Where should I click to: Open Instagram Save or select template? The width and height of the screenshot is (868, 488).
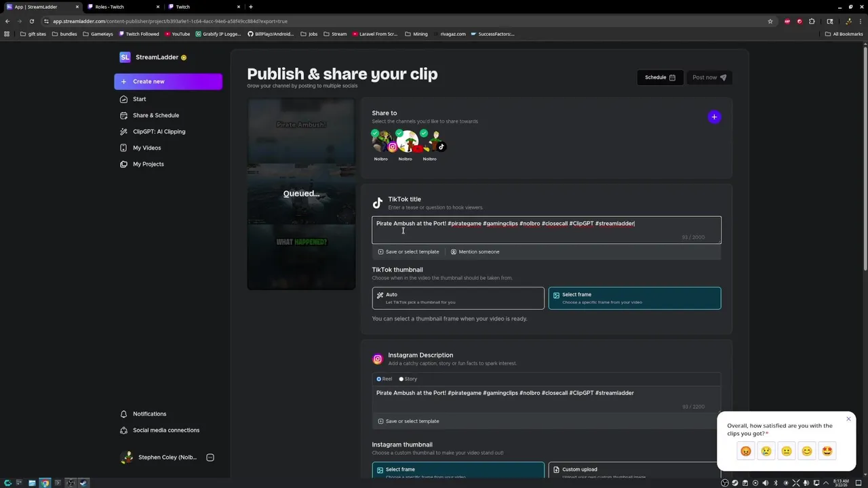[x=408, y=421]
